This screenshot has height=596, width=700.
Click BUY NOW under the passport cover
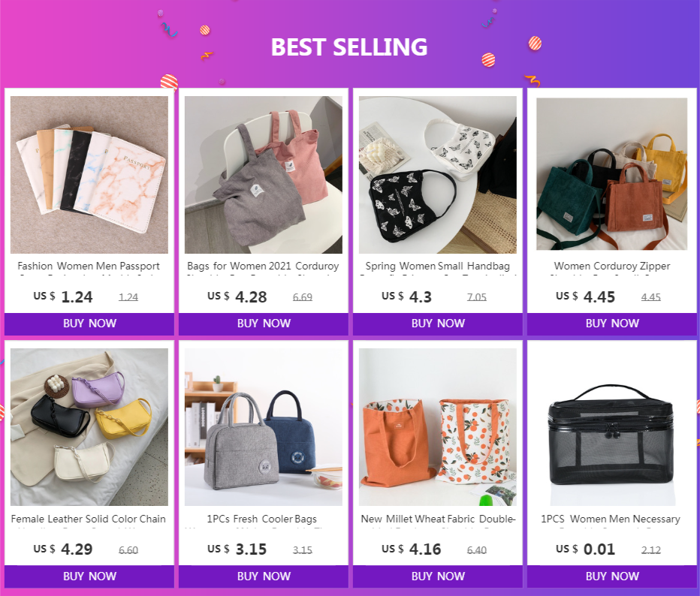(89, 324)
